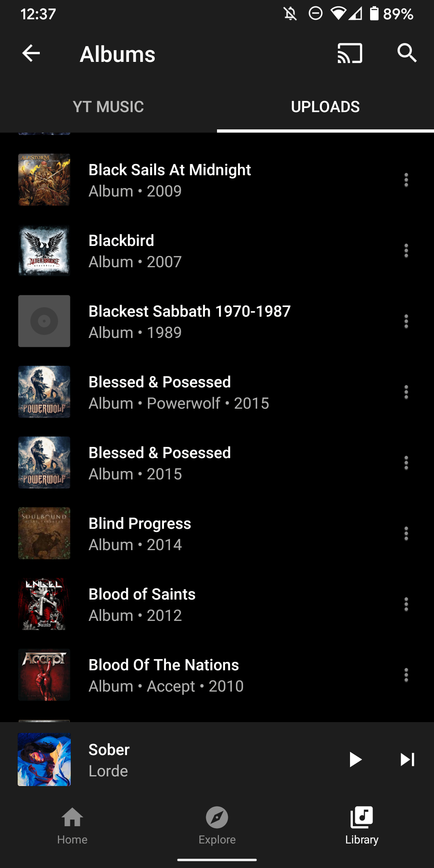
Task: Expand mini player via Sober album art
Action: tap(44, 759)
